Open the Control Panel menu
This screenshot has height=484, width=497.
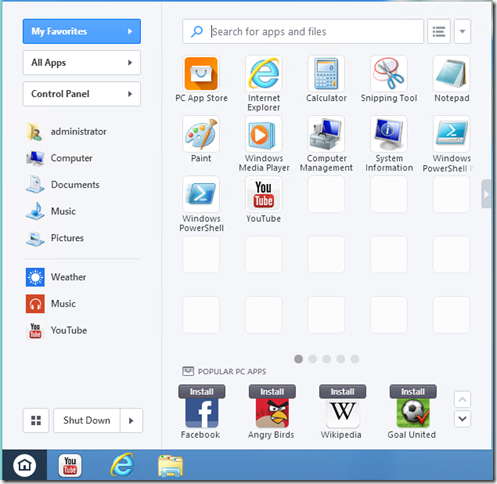click(x=82, y=94)
